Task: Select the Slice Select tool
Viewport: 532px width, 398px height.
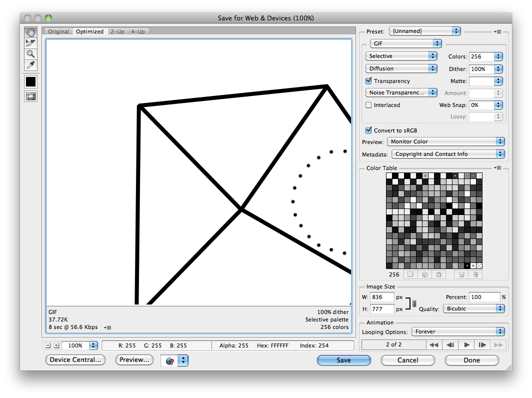Action: pyautogui.click(x=30, y=43)
